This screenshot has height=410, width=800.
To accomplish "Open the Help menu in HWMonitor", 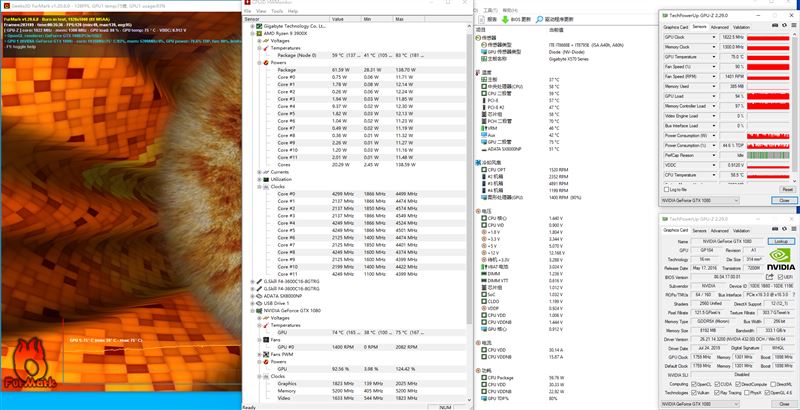I will 293,11.
